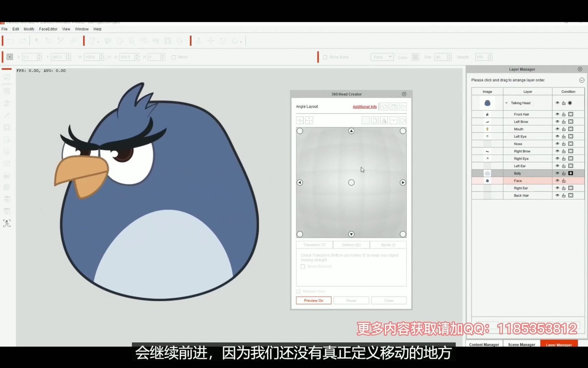Click the five-dot points icon in 360 Head Creator
Viewport: 588px width, 368px height.
click(x=309, y=120)
